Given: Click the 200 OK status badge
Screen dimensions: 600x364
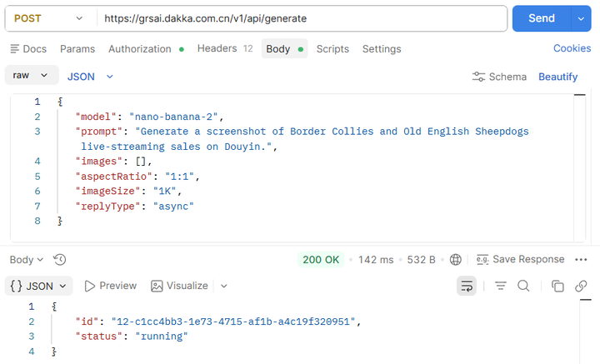Looking at the screenshot, I should (x=321, y=260).
